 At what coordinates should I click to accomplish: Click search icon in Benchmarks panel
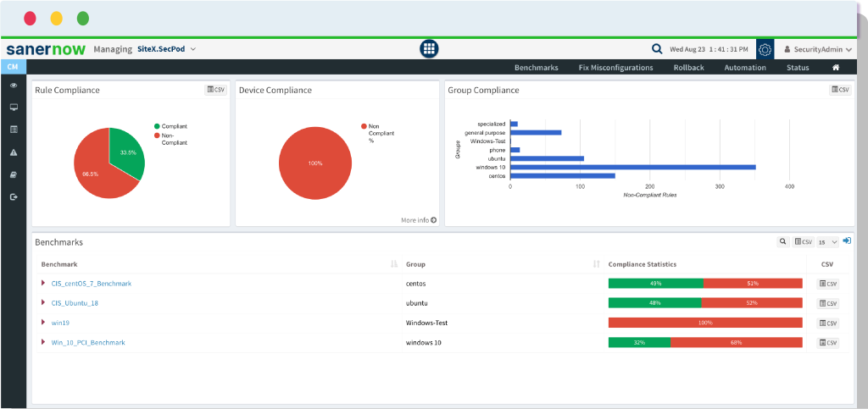click(782, 241)
